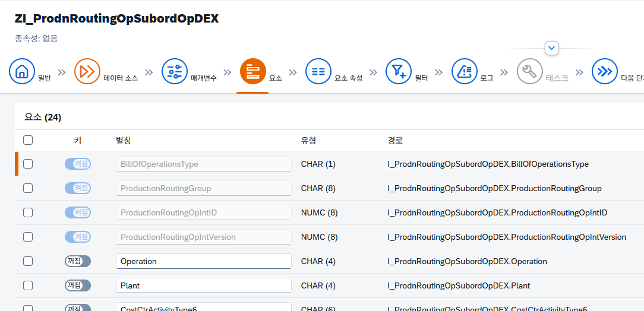This screenshot has height=311, width=644.
Task: Open the 로그 warning step icon
Action: click(x=464, y=71)
